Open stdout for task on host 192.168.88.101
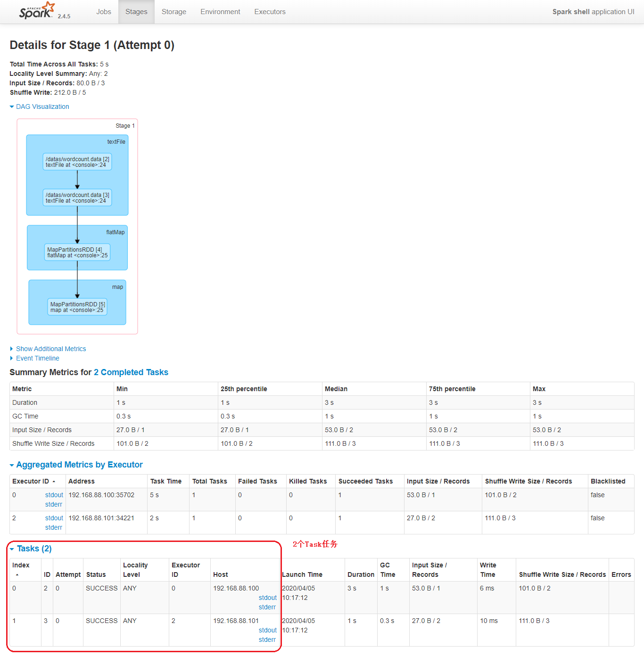This screenshot has height=656, width=644. coord(268,630)
